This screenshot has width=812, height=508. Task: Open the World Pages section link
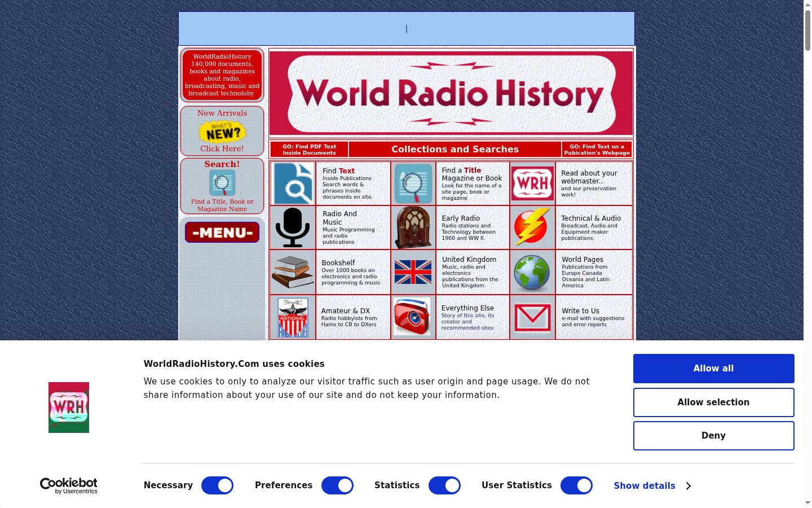586,272
